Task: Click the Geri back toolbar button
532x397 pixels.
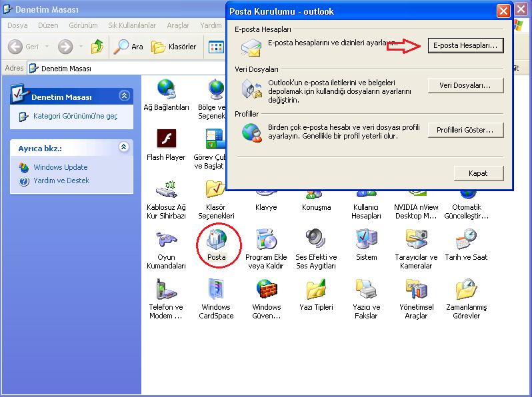Action: click(x=23, y=47)
